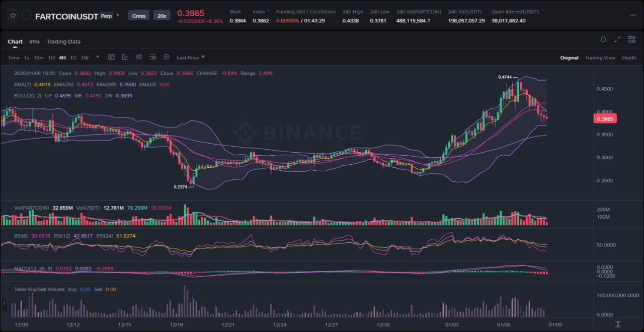Screen dimensions: 644x332
Task: Expand the left side panel arrow handle
Action: pyautogui.click(x=5, y=303)
